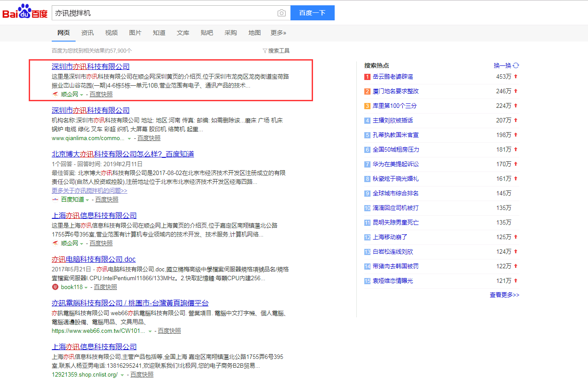Click book118 favicon icon

click(55, 287)
